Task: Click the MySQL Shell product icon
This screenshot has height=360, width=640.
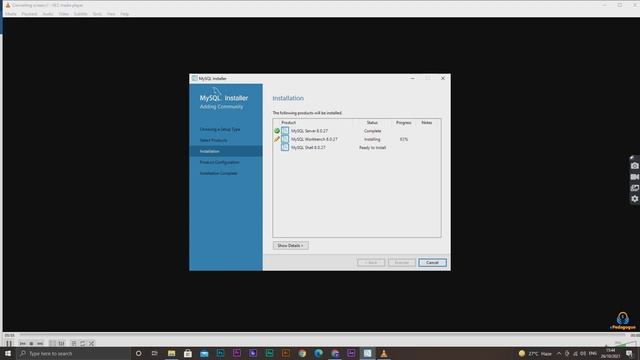Action: [x=285, y=147]
